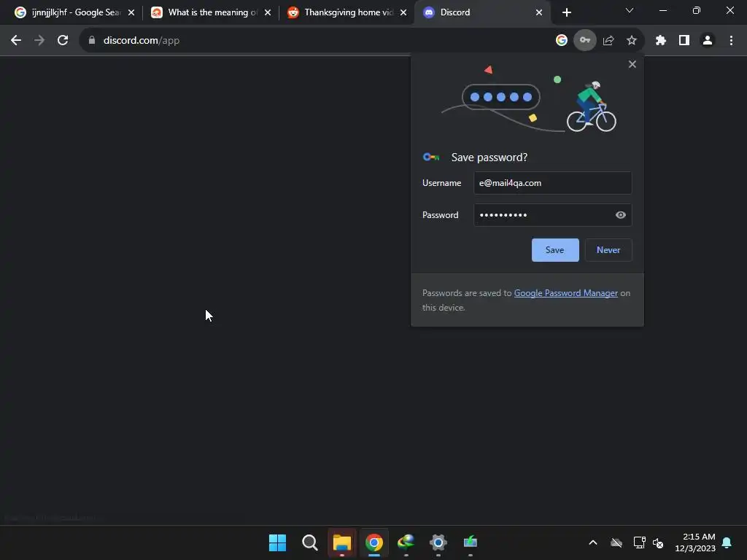Go back to the previous page
The height and width of the screenshot is (560, 747).
pos(16,41)
